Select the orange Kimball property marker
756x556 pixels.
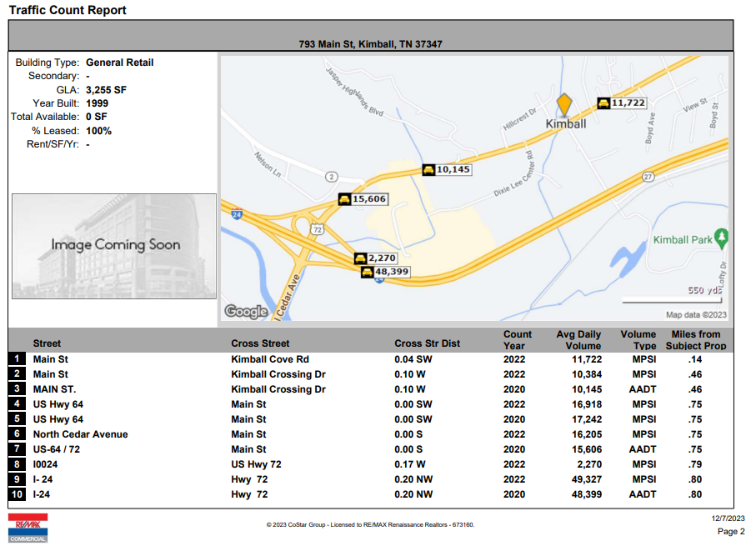[x=564, y=104]
